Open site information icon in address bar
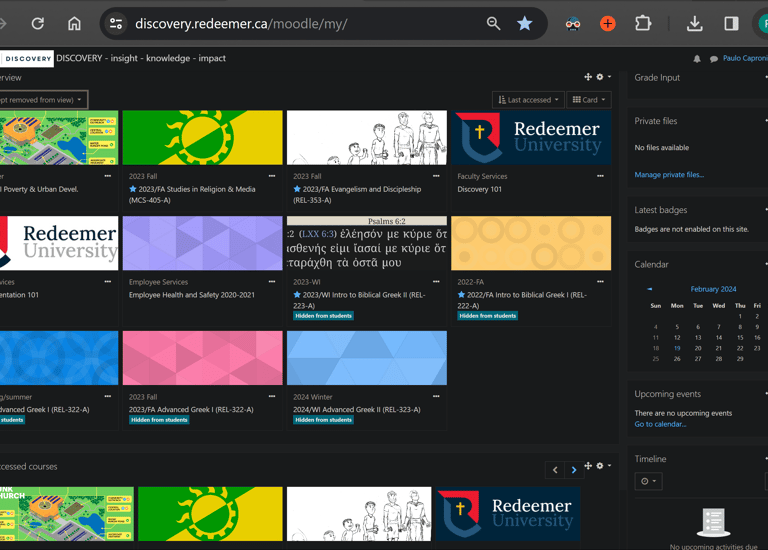 click(116, 24)
